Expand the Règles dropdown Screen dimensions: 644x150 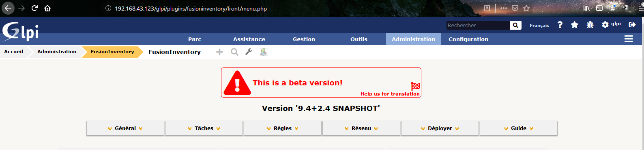tap(283, 128)
